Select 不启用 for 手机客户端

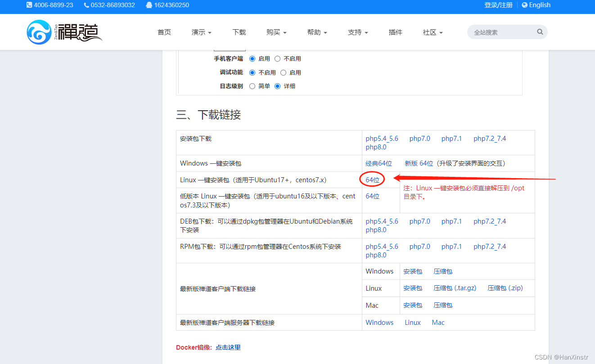coord(277,58)
